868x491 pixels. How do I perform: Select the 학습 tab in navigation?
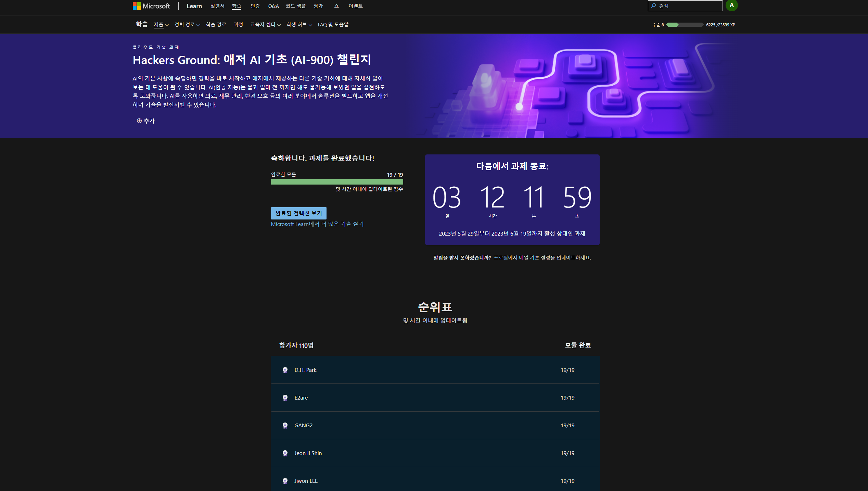pyautogui.click(x=236, y=6)
